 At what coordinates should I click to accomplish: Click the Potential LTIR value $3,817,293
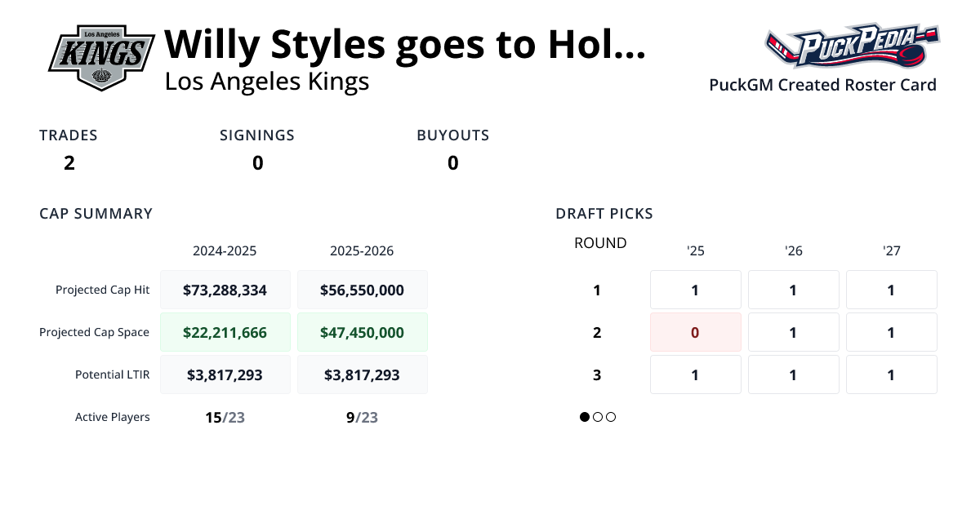click(x=225, y=374)
